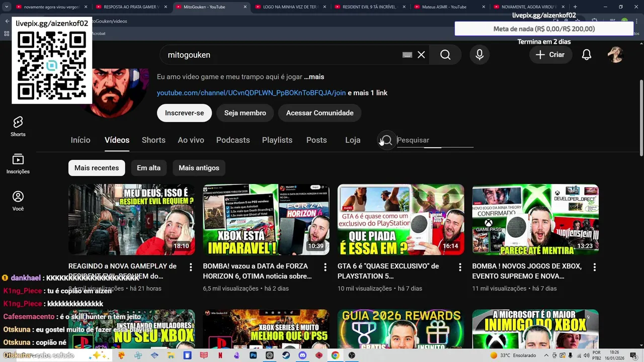This screenshot has height=362, width=644.
Task: Open YouTube notifications bell
Action: coord(587,55)
